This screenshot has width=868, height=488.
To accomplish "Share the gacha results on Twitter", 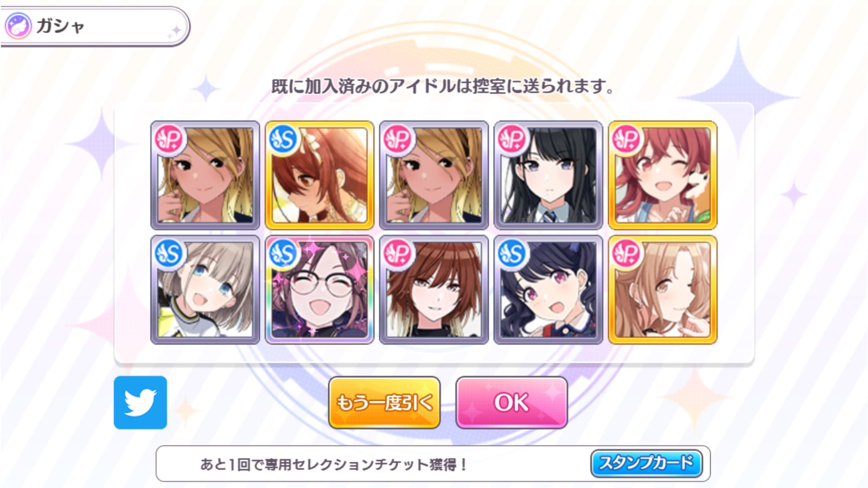I will (x=141, y=402).
